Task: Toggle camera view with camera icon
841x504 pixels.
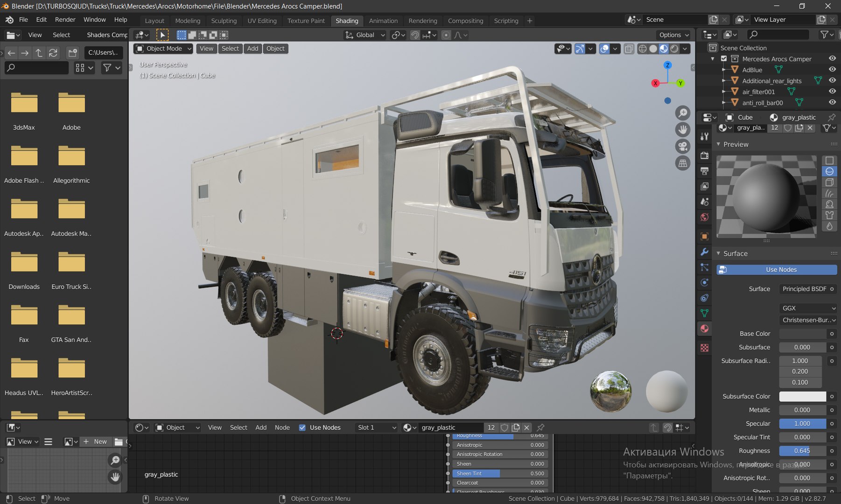Action: (x=683, y=146)
